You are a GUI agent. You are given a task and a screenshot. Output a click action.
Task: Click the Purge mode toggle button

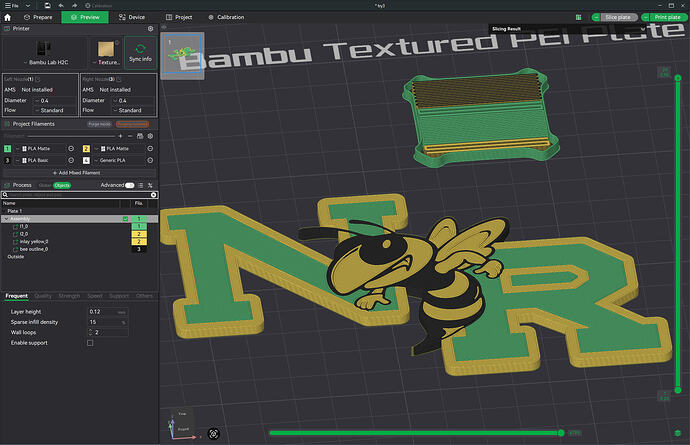[99, 124]
